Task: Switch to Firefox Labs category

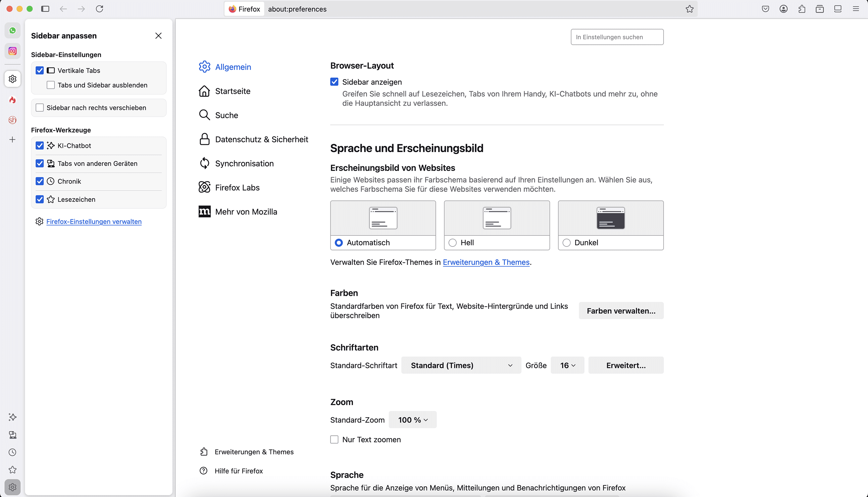Action: (237, 188)
